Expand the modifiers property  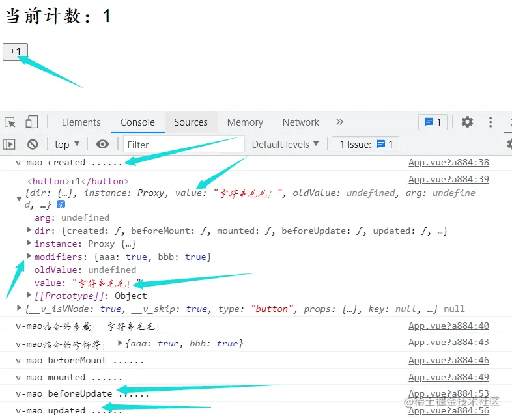(x=29, y=256)
